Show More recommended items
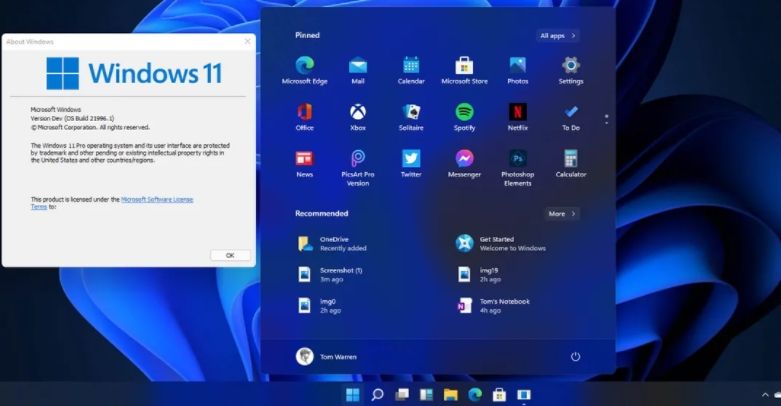The image size is (781, 406). [x=562, y=214]
